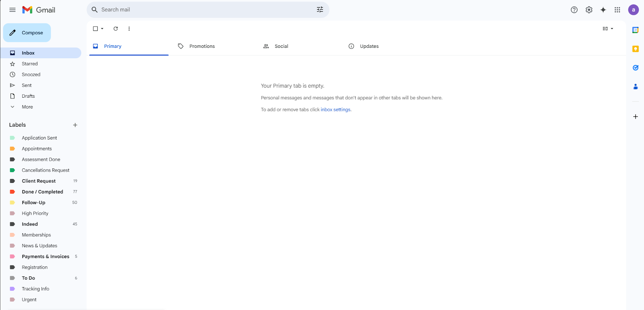Screen dimensions: 644x310
Task: Focus the Search mail field
Action: [208, 10]
